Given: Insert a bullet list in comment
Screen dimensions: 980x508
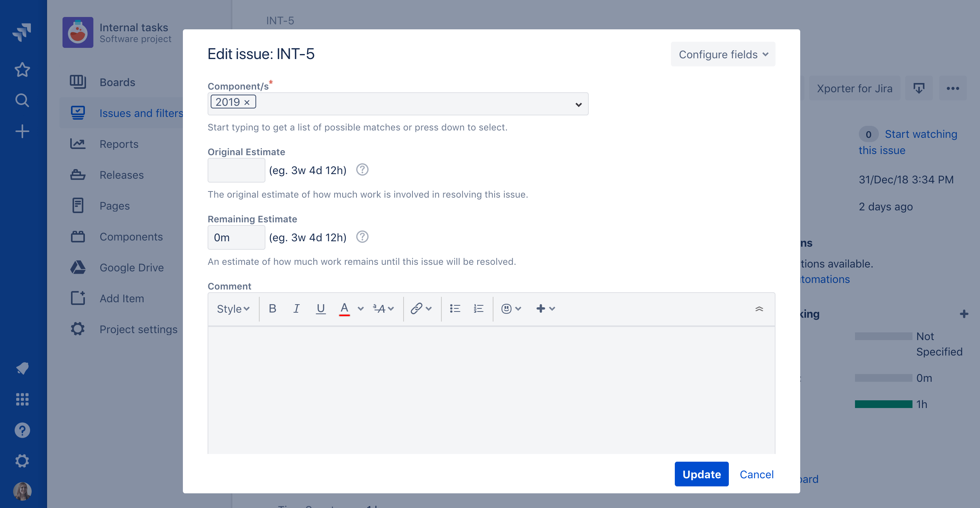Looking at the screenshot, I should [455, 308].
